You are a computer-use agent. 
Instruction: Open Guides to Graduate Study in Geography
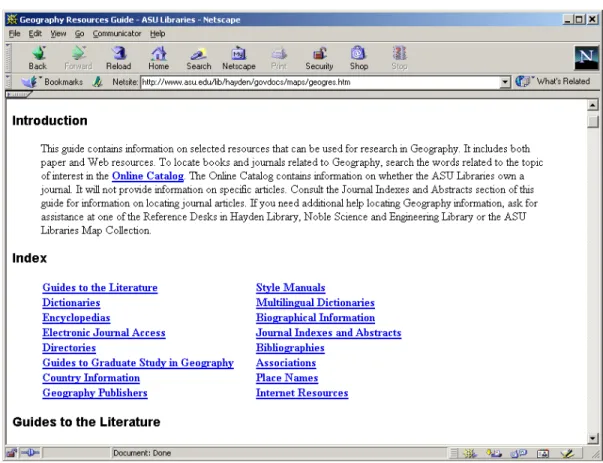138,363
